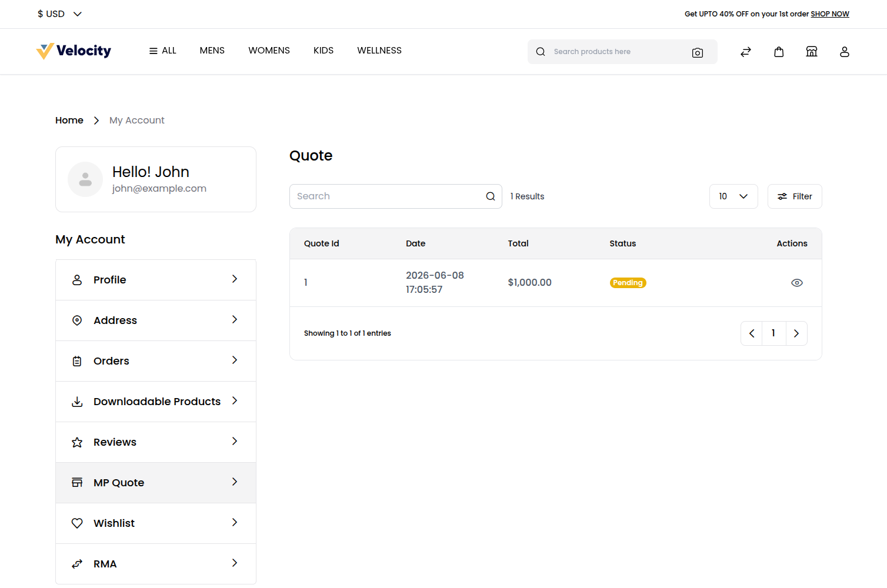Screen dimensions: 887x588
Task: Click the Profile person icon in sidebar
Action: pyautogui.click(x=77, y=280)
